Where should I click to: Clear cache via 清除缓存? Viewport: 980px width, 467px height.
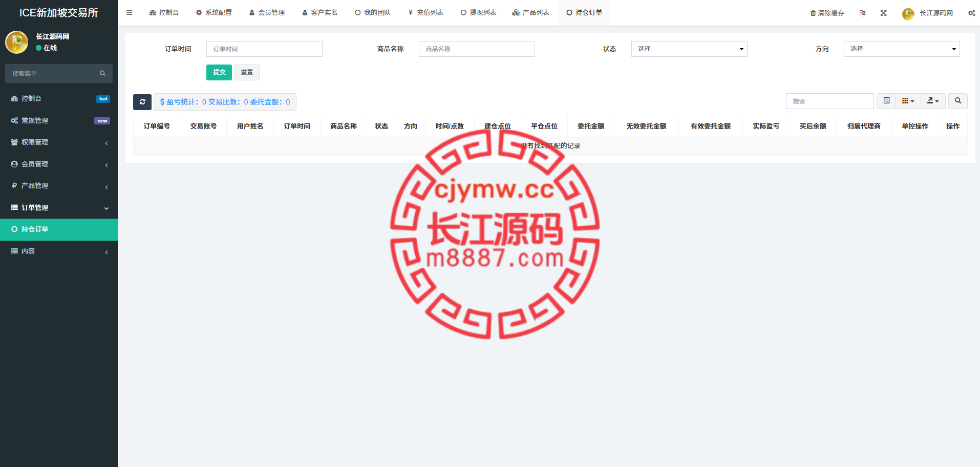[x=827, y=13]
